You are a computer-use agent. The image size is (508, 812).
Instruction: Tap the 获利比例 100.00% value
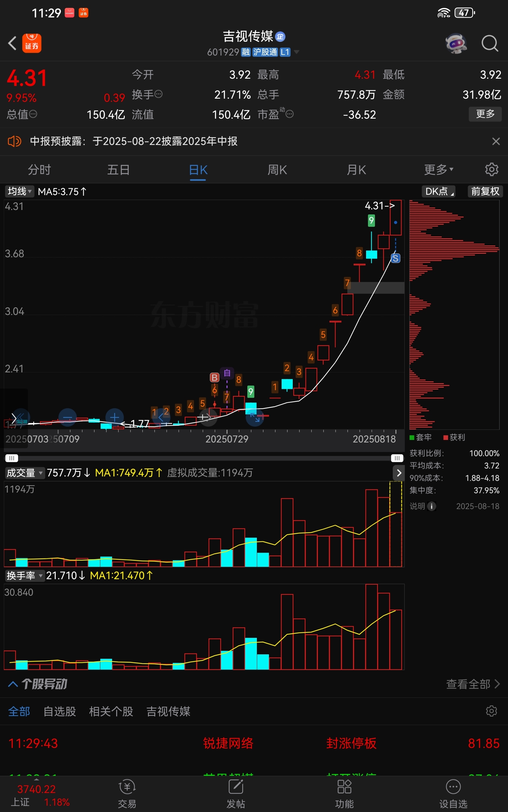(484, 453)
